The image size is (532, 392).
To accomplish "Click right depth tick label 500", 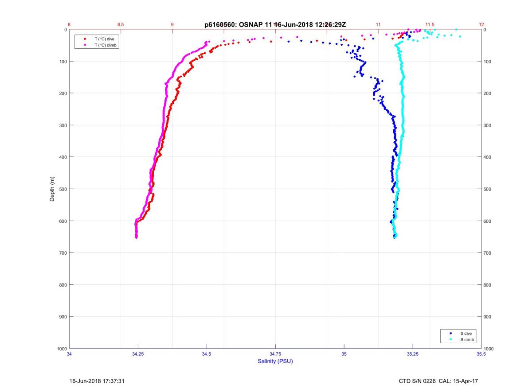I will pyautogui.click(x=488, y=189).
